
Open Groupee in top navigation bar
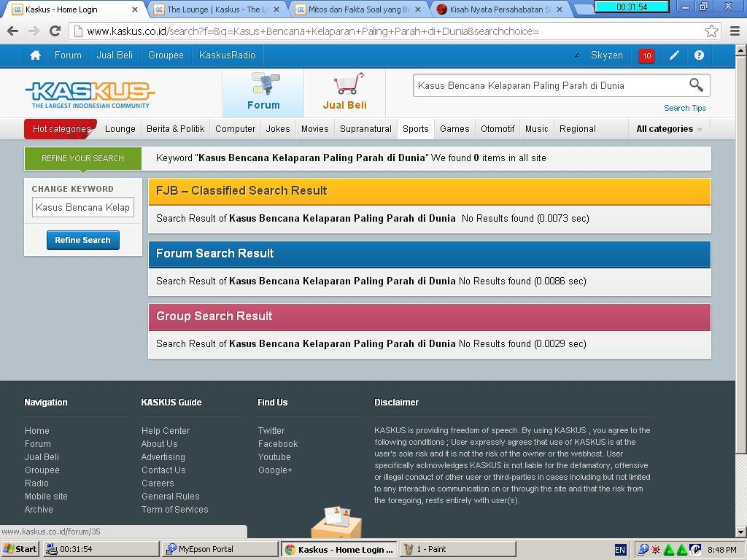(x=166, y=55)
